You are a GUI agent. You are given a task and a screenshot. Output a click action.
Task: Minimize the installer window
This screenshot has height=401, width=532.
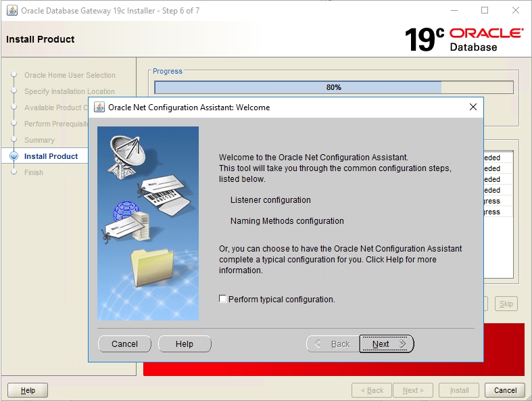(x=454, y=10)
